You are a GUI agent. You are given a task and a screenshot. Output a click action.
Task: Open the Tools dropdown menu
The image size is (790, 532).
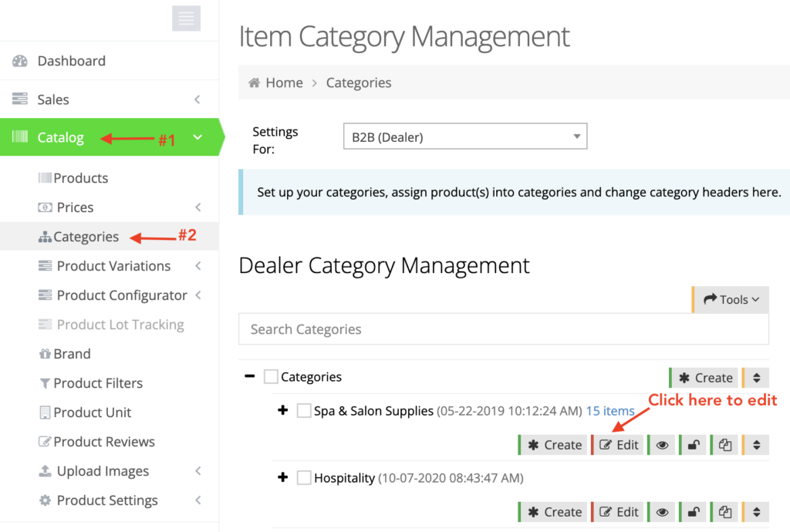[x=731, y=299]
